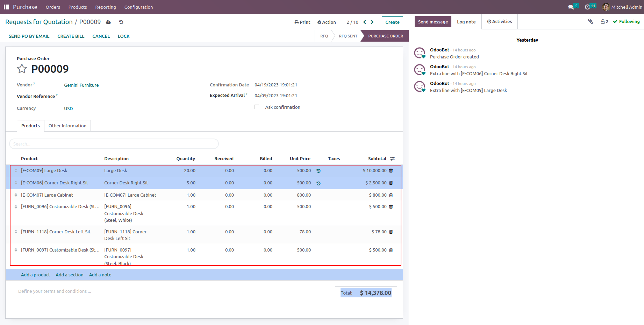Go to next record using right chevron
Screen dimensions: 644x325
click(x=372, y=22)
